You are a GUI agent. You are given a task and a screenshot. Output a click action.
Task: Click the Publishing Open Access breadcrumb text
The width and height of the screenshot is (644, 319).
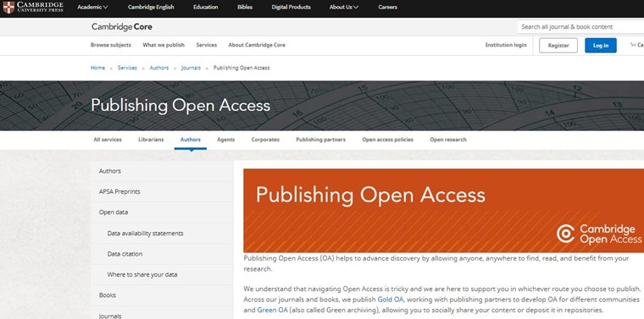pos(241,68)
